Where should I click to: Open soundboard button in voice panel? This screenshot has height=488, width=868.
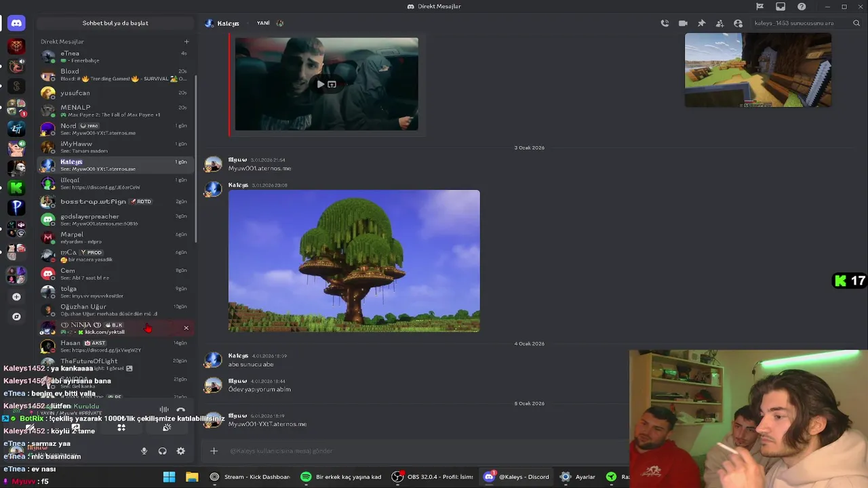[167, 428]
